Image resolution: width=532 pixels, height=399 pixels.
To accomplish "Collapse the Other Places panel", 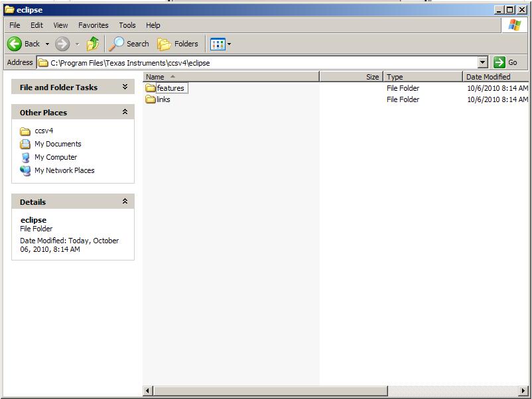I will [x=125, y=112].
